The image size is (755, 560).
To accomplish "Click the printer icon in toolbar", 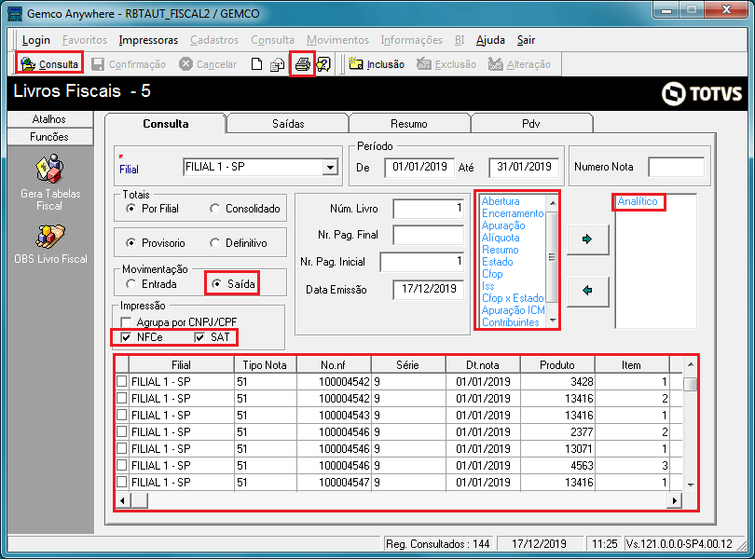I will point(302,64).
